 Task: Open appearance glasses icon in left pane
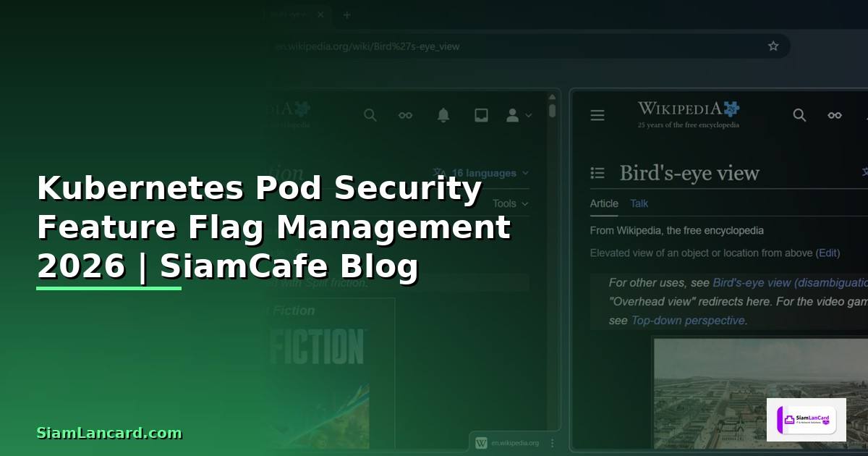[406, 115]
